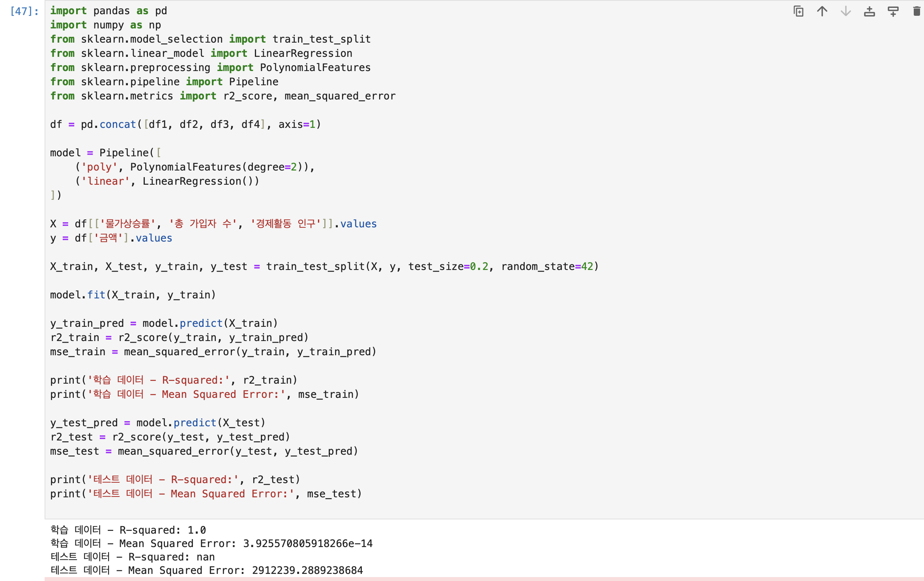Click the y = df['금액'].values line
The width and height of the screenshot is (924, 581).
[111, 238]
